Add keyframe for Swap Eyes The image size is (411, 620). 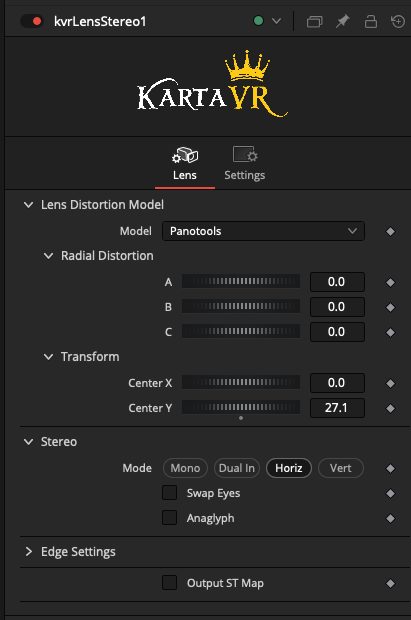(390, 493)
